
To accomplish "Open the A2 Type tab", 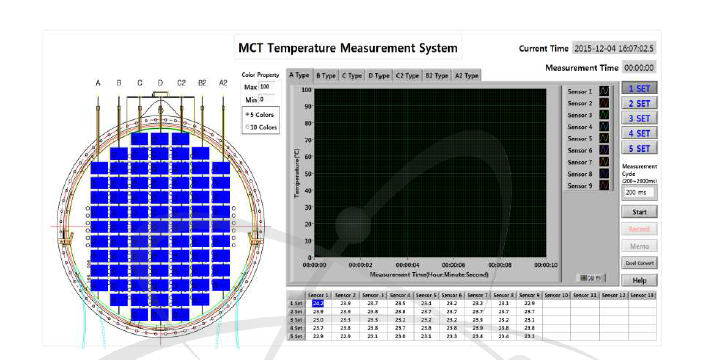I will [466, 76].
